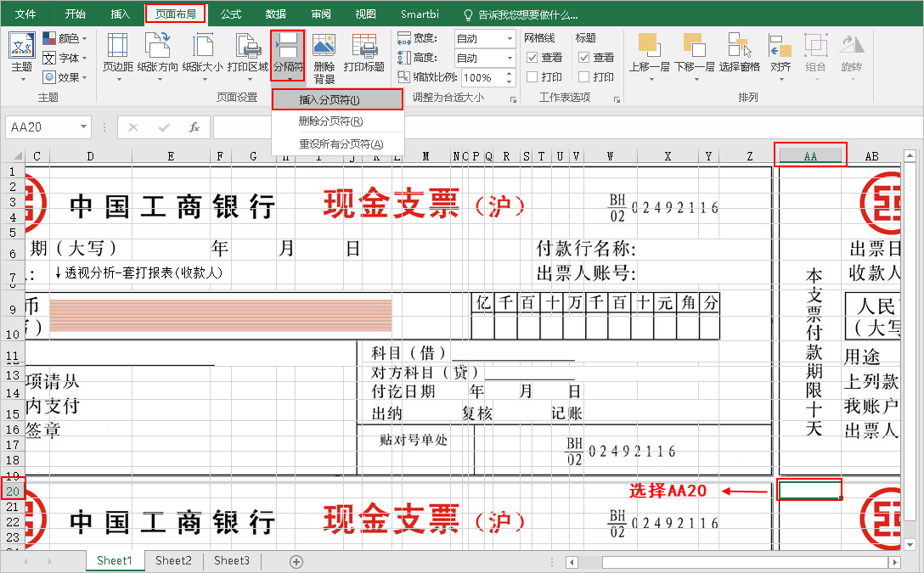This screenshot has height=573, width=924.
Task: Expand the Name Box dropdown arrow
Action: pyautogui.click(x=84, y=127)
